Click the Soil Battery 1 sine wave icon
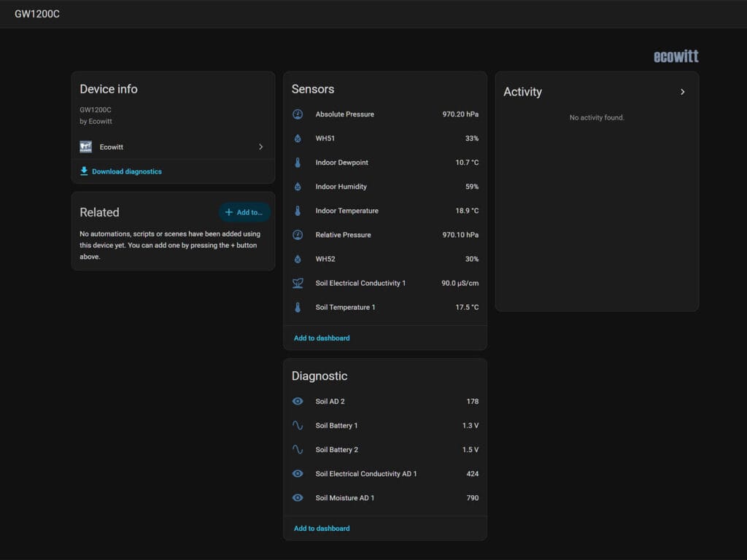Viewport: 747px width, 560px height. (x=298, y=426)
